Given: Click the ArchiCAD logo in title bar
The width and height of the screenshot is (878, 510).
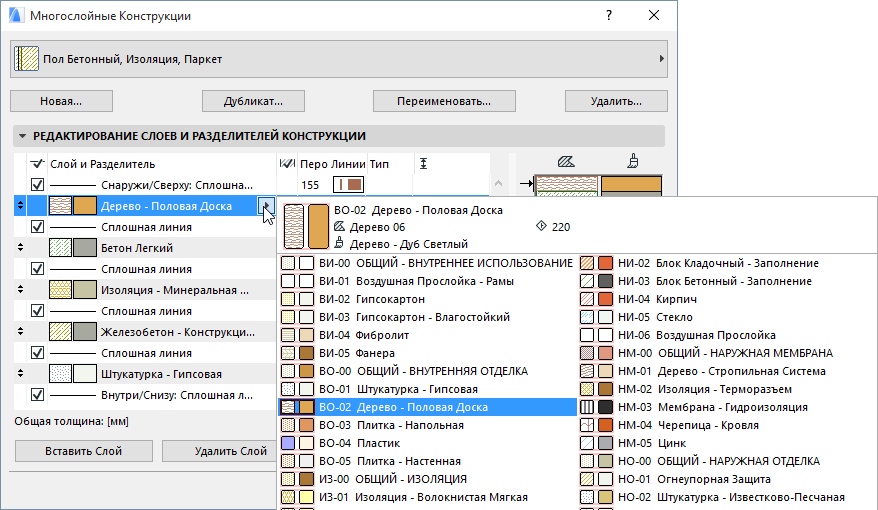Looking at the screenshot, I should point(16,15).
